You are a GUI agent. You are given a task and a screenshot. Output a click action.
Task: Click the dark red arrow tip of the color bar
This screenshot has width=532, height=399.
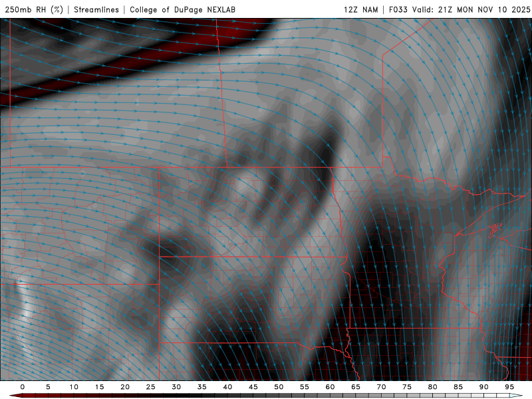tap(15, 396)
